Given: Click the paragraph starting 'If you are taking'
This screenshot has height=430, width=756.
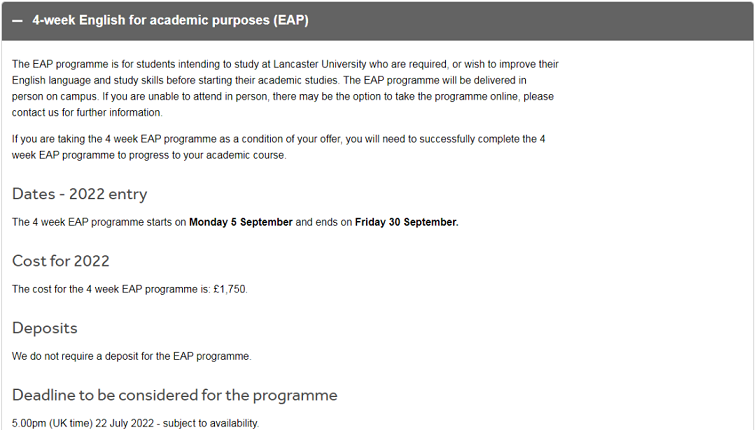Looking at the screenshot, I should click(279, 147).
